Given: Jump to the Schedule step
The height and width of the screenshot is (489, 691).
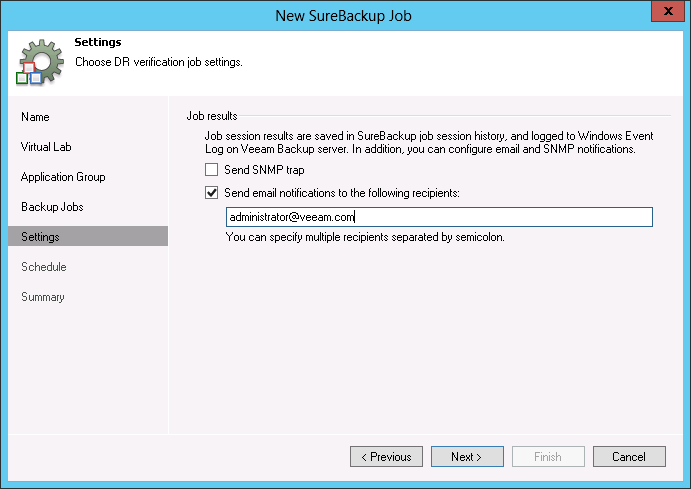Looking at the screenshot, I should pyautogui.click(x=44, y=267).
